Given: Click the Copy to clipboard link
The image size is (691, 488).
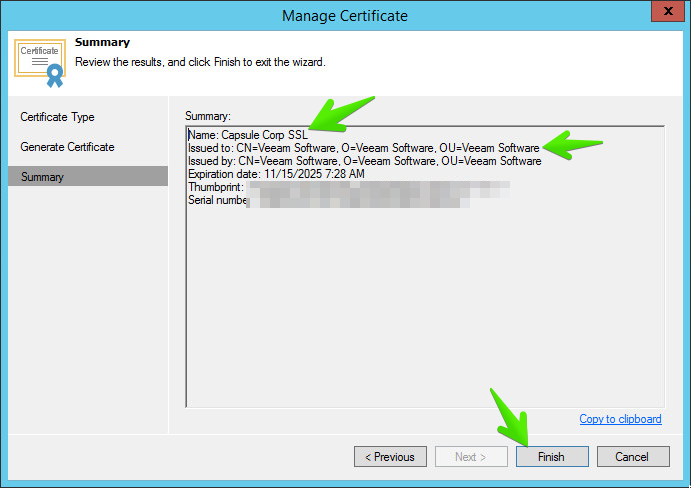Looking at the screenshot, I should point(620,419).
